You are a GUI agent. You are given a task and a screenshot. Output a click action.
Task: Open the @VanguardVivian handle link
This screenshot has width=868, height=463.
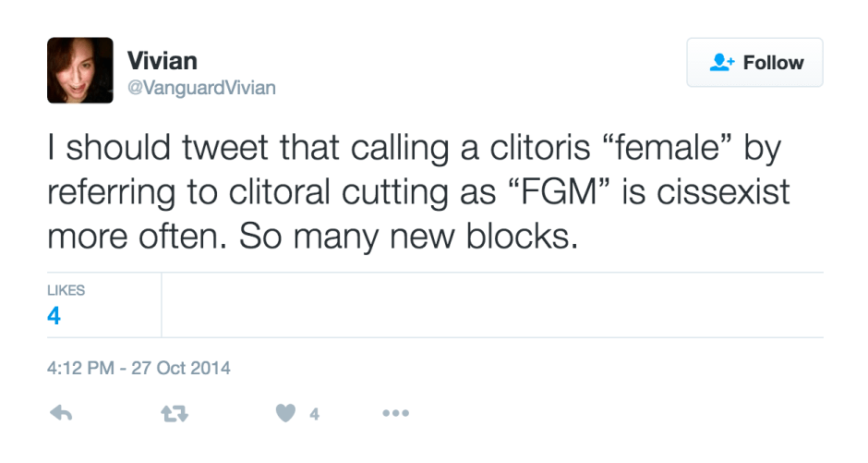[200, 89]
